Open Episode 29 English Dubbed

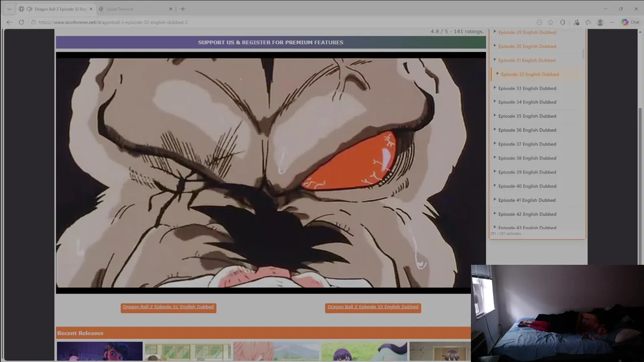pyautogui.click(x=527, y=32)
